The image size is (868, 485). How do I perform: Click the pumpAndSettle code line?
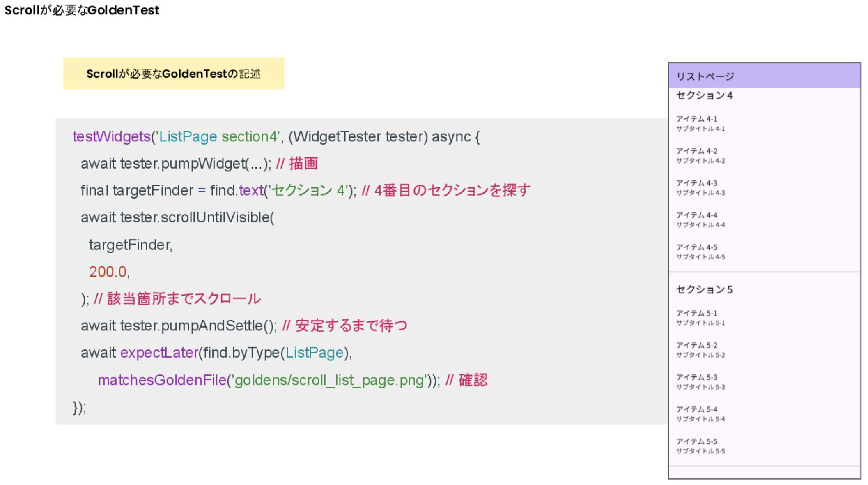179,326
